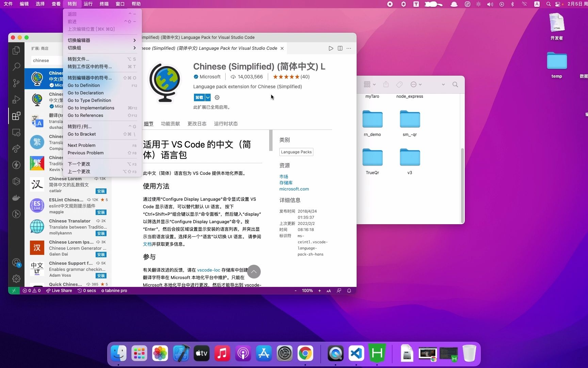Screen dimensions: 588x368
Task: Expand the uninstall button dropdown arrow
Action: (x=208, y=97)
